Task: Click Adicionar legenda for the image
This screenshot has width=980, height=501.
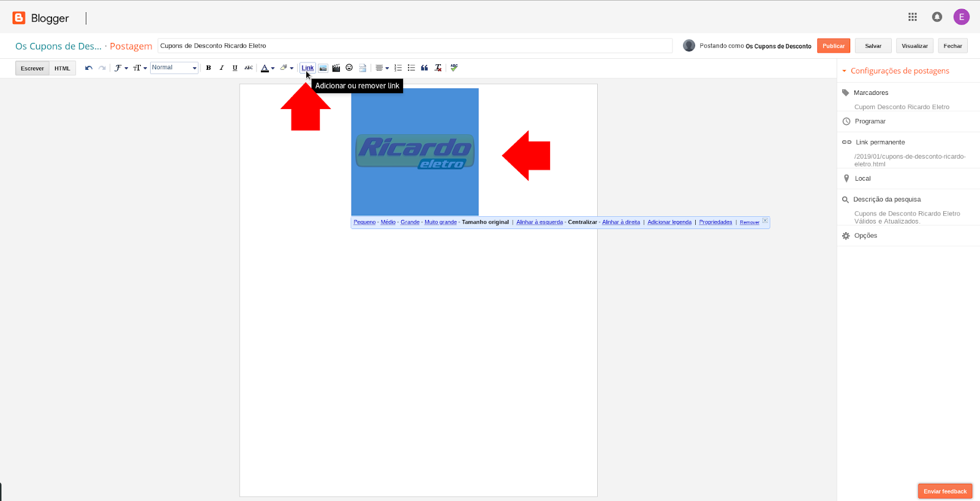Action: (669, 222)
